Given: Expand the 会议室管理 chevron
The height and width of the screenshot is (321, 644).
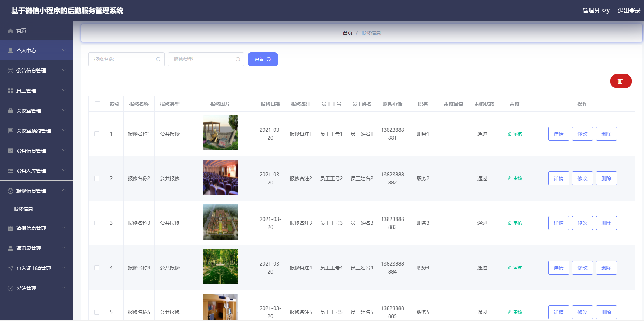Looking at the screenshot, I should (64, 110).
